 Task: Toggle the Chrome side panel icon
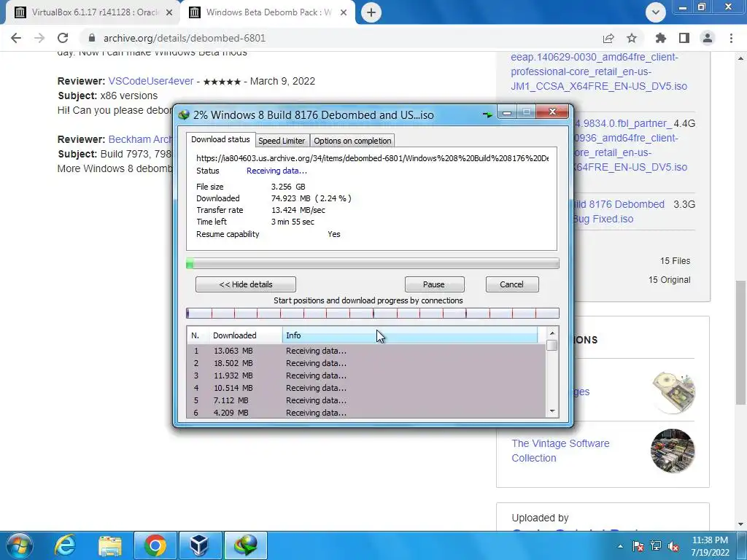tap(684, 38)
